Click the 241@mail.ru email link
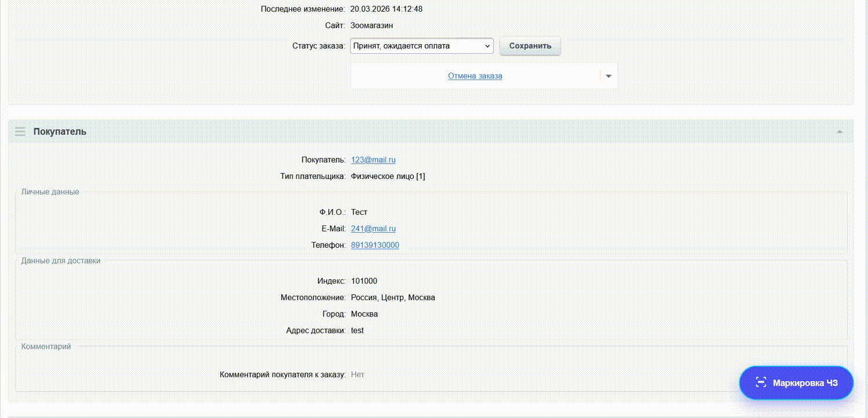This screenshot has width=868, height=418. coord(373,229)
